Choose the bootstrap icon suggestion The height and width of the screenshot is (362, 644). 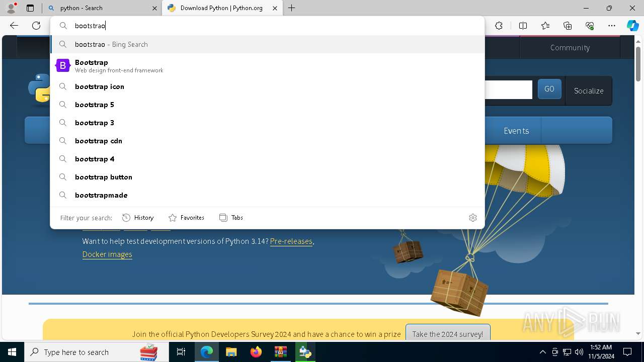tap(268, 86)
